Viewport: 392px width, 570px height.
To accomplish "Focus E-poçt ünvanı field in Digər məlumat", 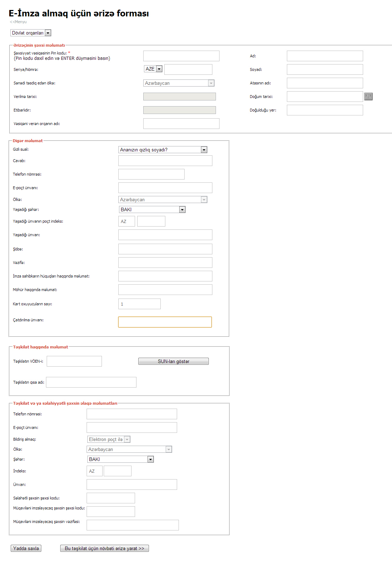I will [165, 188].
